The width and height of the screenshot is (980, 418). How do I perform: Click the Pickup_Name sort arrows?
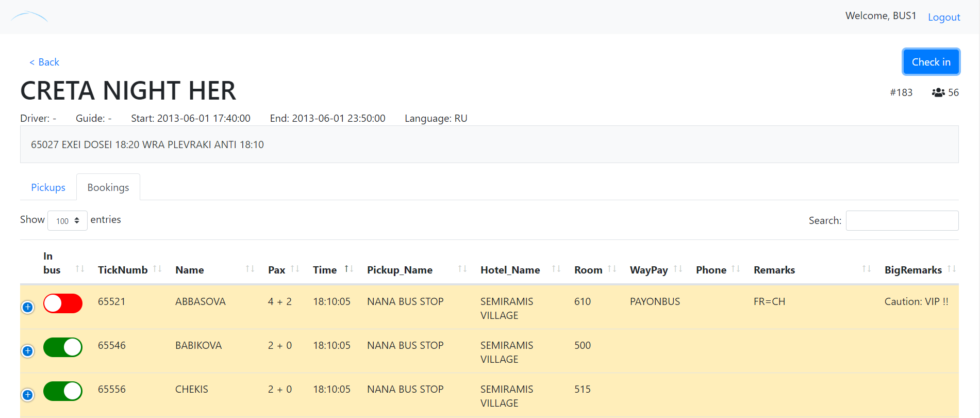pos(462,269)
